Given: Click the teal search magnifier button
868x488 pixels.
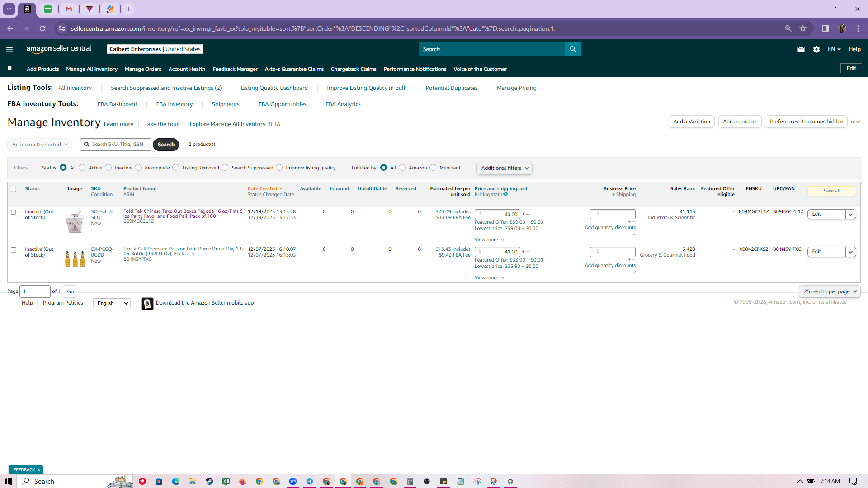Looking at the screenshot, I should [x=573, y=49].
